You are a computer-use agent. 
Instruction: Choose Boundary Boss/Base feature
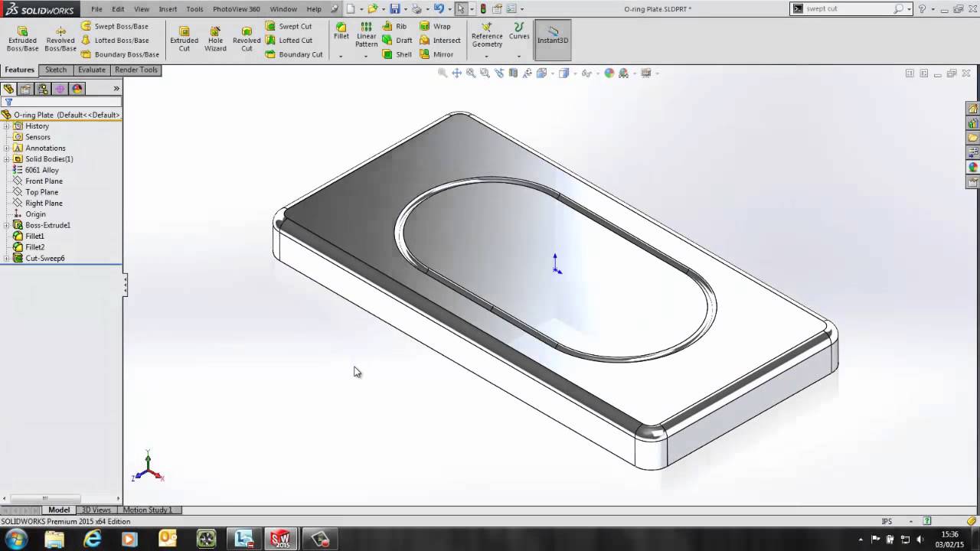point(120,54)
